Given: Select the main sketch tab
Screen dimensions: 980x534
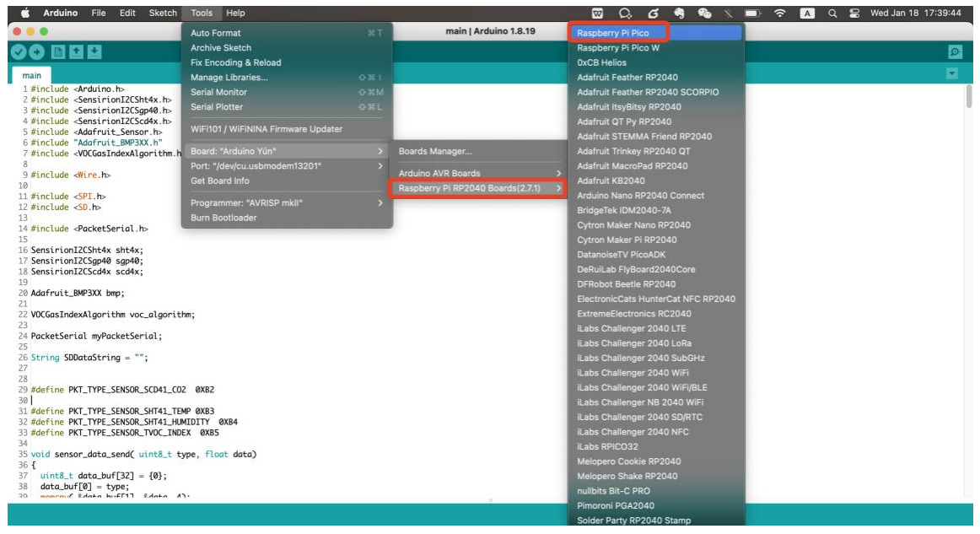Looking at the screenshot, I should click(33, 75).
